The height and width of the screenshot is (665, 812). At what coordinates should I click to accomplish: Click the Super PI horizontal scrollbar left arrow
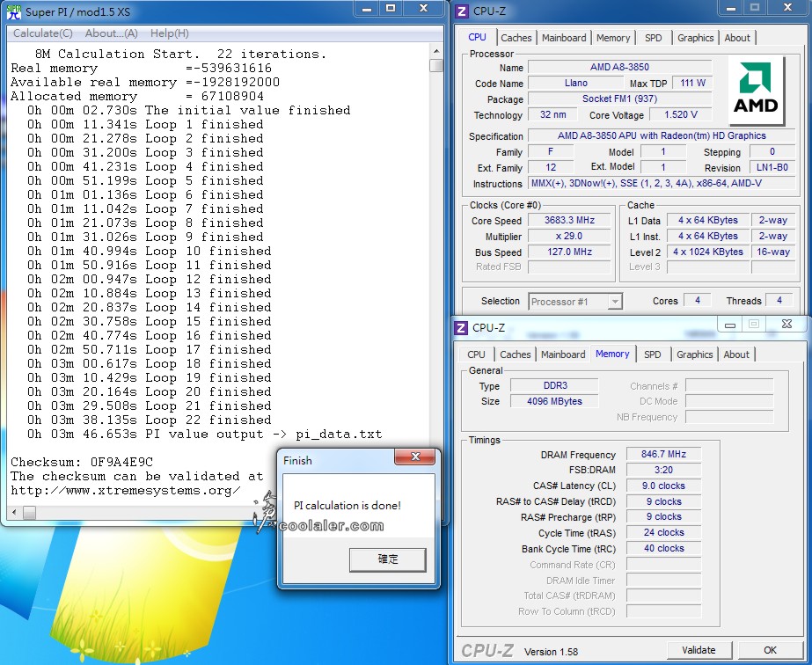[x=14, y=513]
